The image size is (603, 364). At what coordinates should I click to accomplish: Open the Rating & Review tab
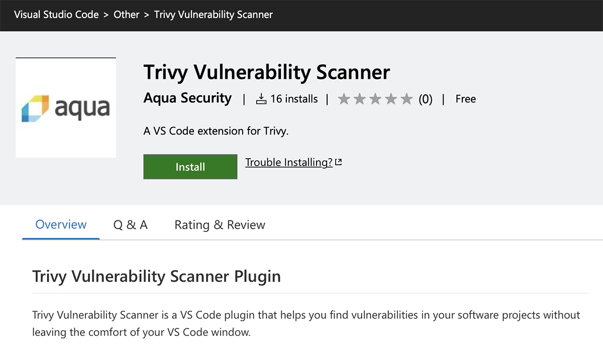click(220, 225)
